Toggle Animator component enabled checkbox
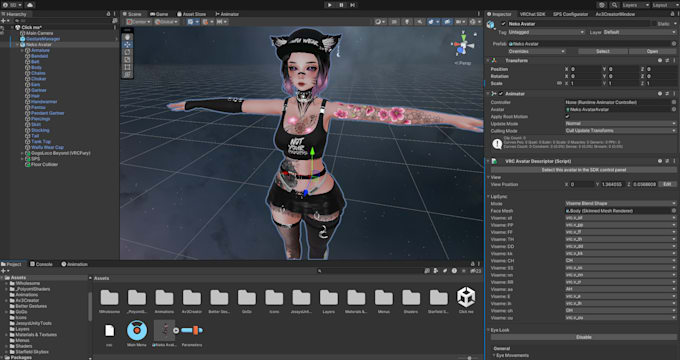Viewport: 680px width, 360px height. tap(501, 94)
